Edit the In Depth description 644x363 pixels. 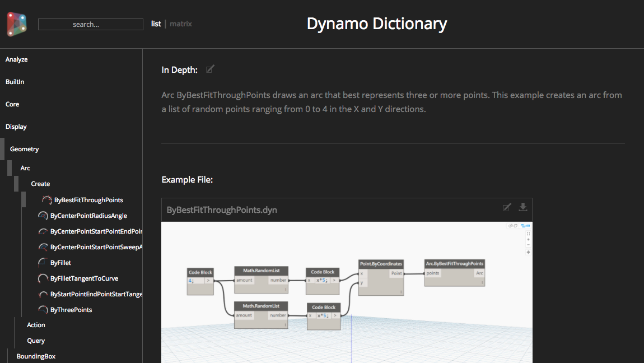210,69
